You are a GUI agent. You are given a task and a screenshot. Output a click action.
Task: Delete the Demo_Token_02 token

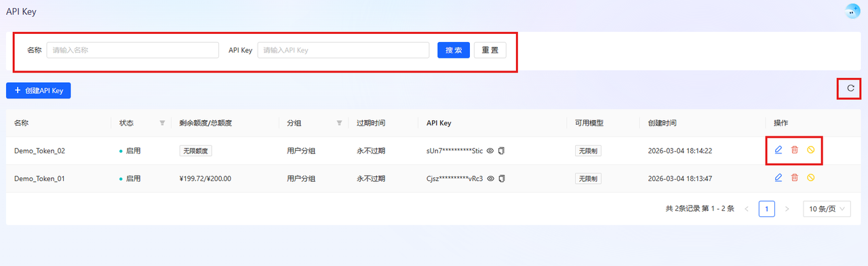pyautogui.click(x=795, y=150)
